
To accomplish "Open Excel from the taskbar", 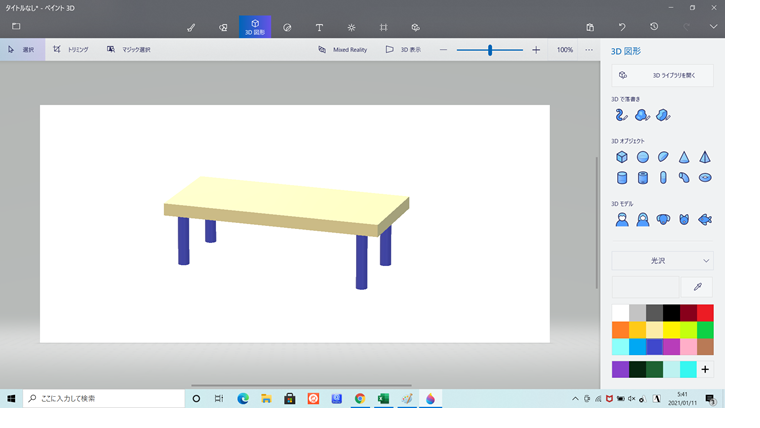I will click(x=383, y=398).
